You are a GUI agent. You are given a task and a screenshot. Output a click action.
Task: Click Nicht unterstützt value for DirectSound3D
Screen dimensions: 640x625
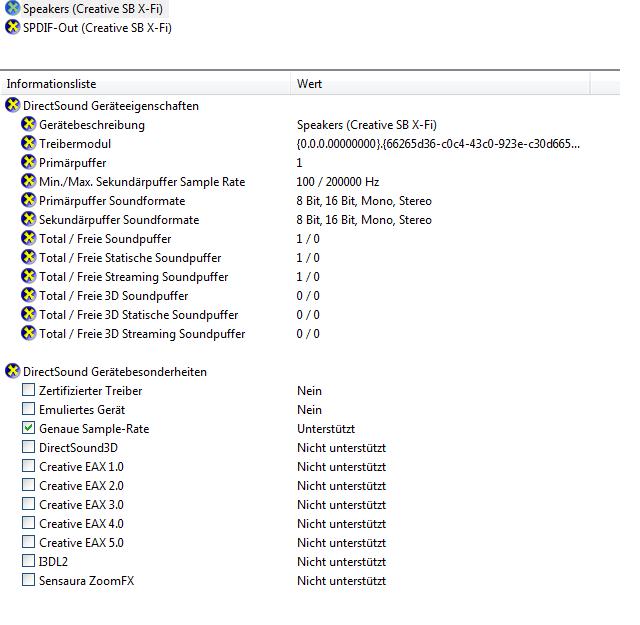pyautogui.click(x=341, y=448)
